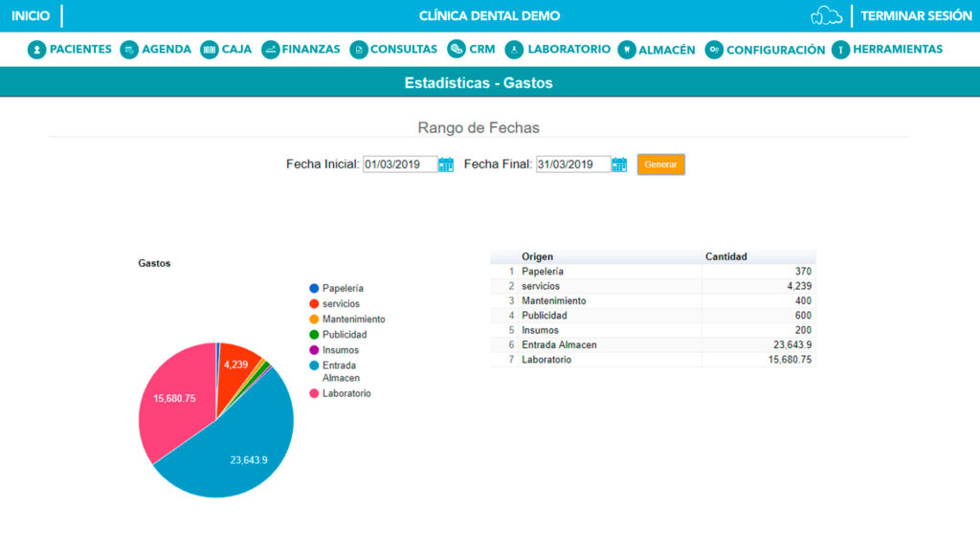
Task: Click the Herramientas wrench icon
Action: click(x=840, y=50)
